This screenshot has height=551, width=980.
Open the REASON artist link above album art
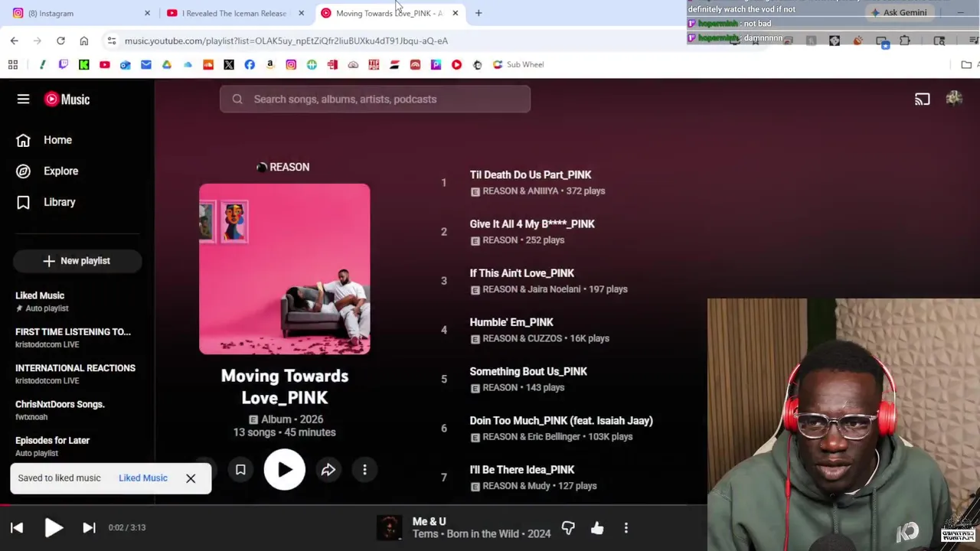point(283,167)
